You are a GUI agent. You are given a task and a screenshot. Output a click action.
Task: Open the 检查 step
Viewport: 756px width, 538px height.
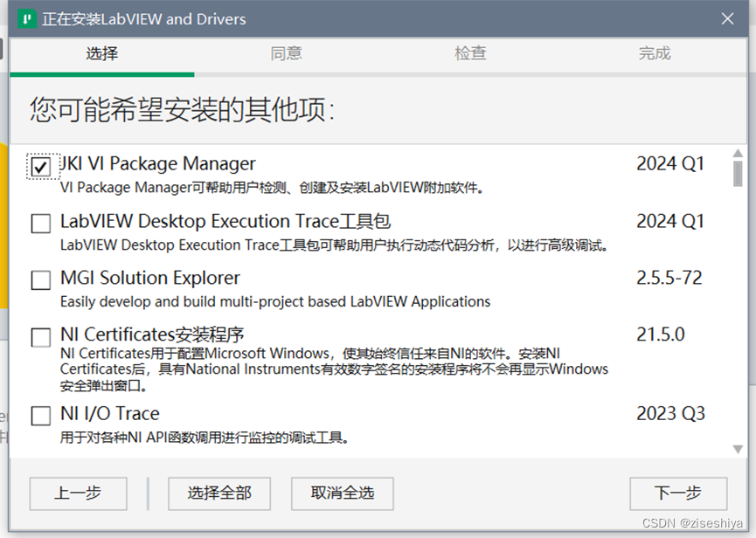[470, 53]
